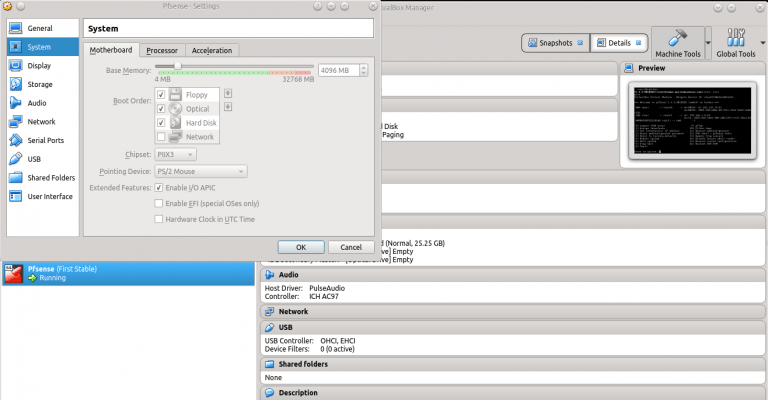Open Machine Tools dropdown arrow

point(708,43)
